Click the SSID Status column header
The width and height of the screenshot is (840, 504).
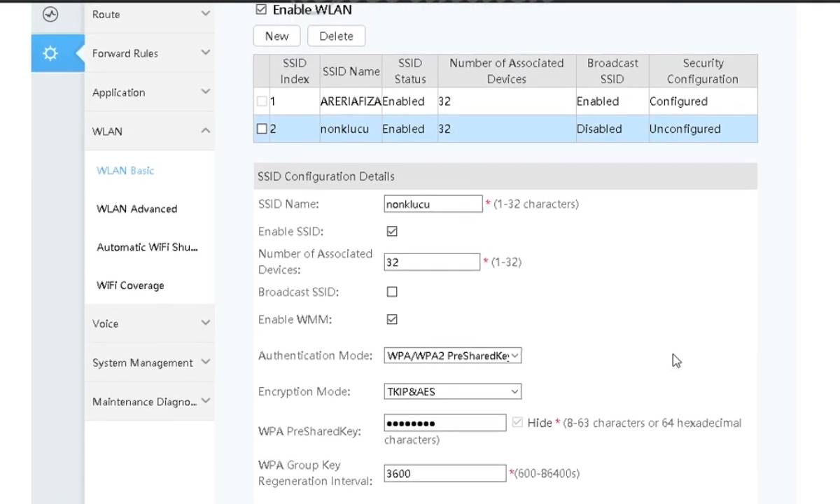409,71
